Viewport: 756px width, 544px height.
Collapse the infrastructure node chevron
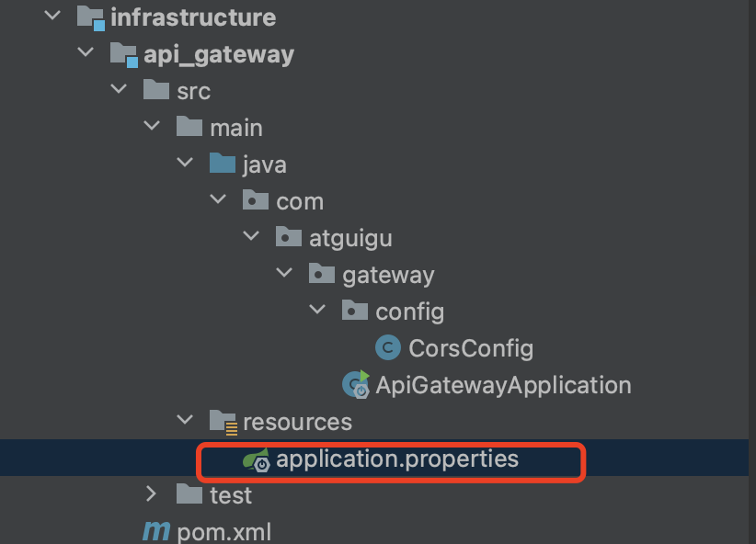tap(52, 15)
